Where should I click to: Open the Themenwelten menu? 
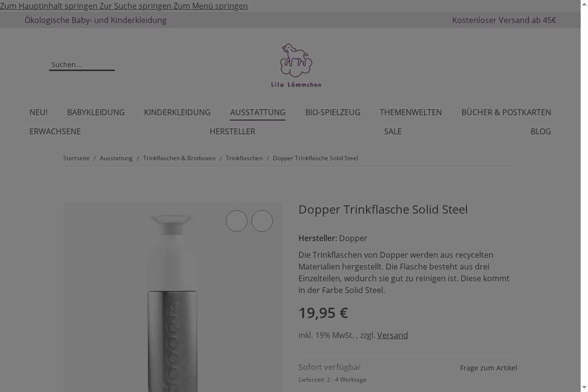(411, 112)
